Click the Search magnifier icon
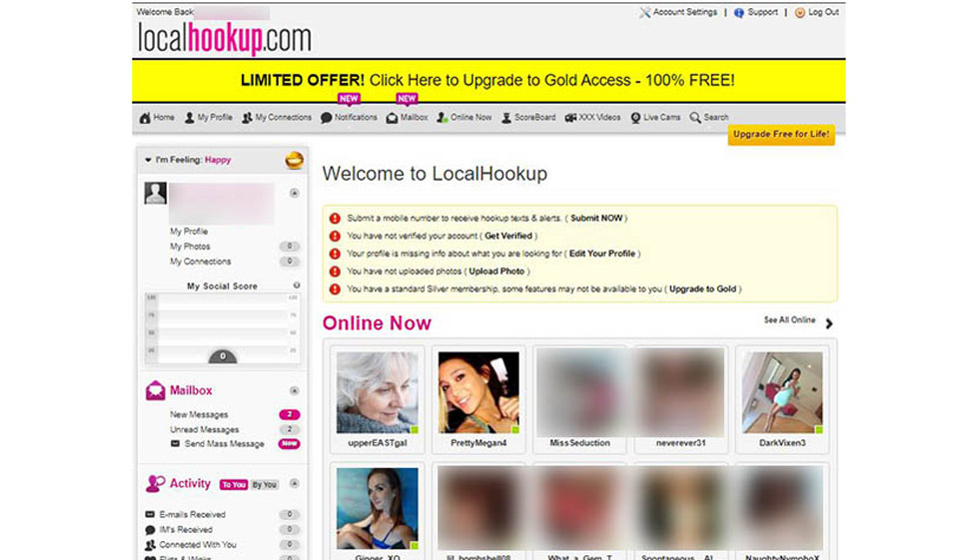This screenshot has width=959, height=560. click(x=695, y=118)
